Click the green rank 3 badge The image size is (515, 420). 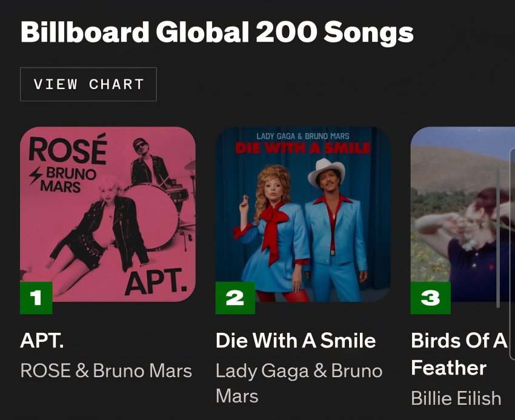(430, 298)
